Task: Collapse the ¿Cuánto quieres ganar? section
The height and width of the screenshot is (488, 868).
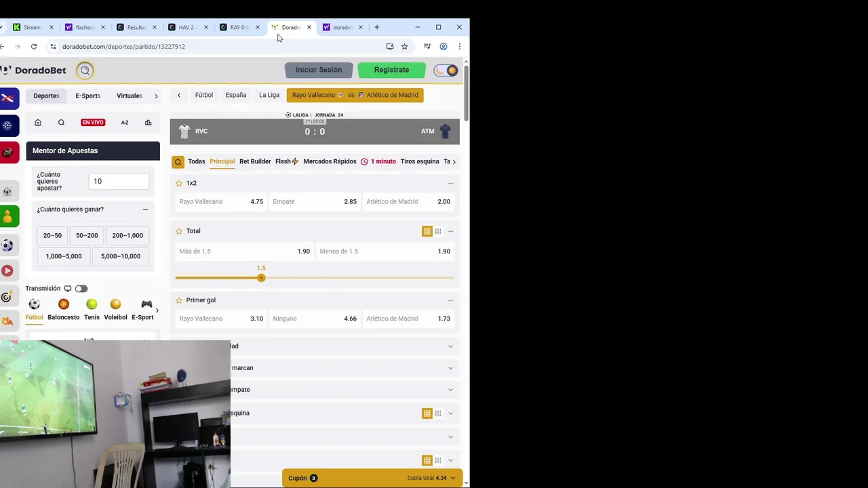Action: [145, 209]
